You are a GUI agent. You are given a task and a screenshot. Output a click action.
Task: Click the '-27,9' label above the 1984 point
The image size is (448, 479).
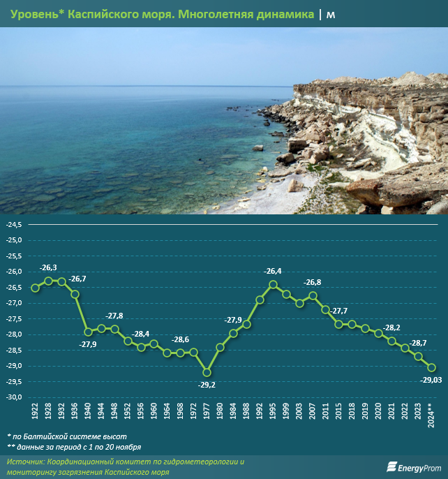click(x=233, y=320)
